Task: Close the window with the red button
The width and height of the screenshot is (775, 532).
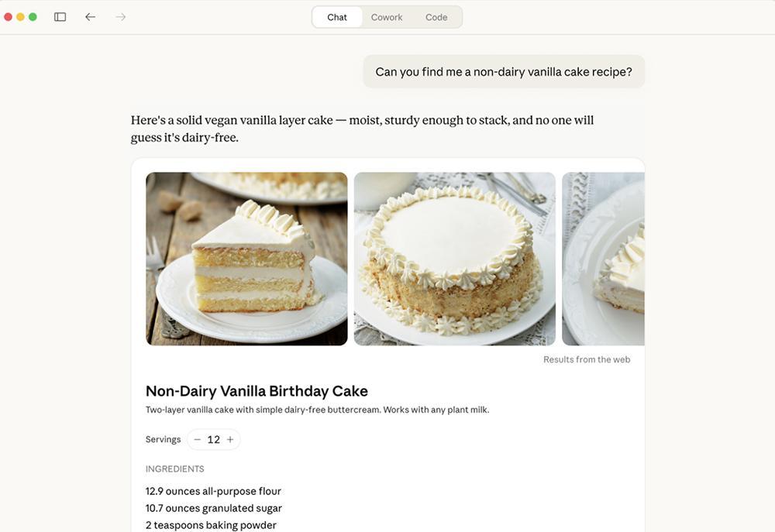Action: [9, 17]
